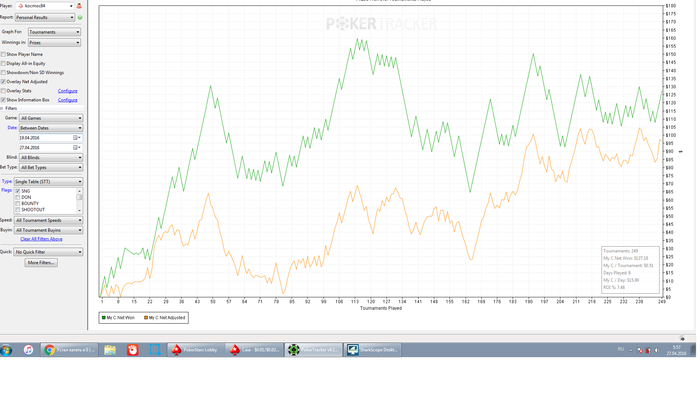
Task: Open File Explorer folder on taskbar
Action: [110, 350]
